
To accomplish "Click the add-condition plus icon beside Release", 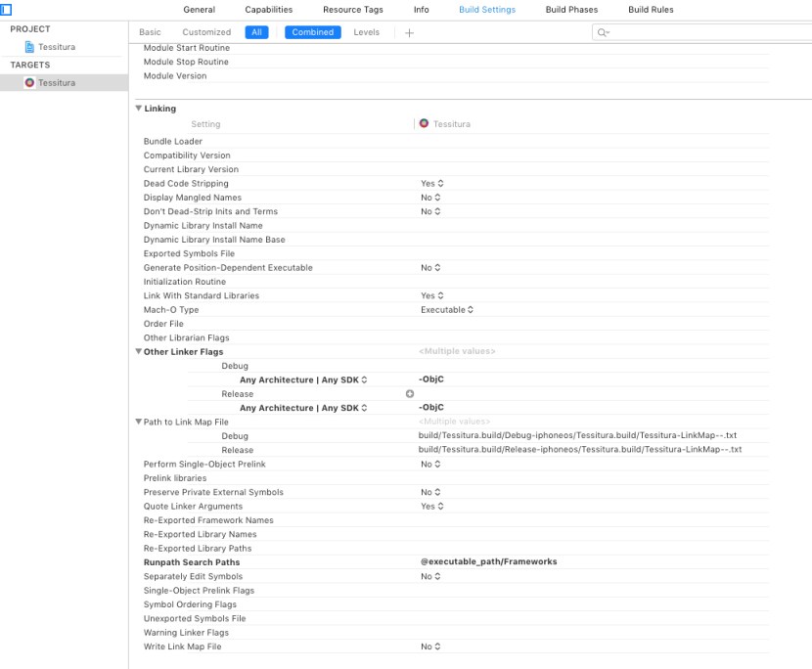I will click(410, 393).
